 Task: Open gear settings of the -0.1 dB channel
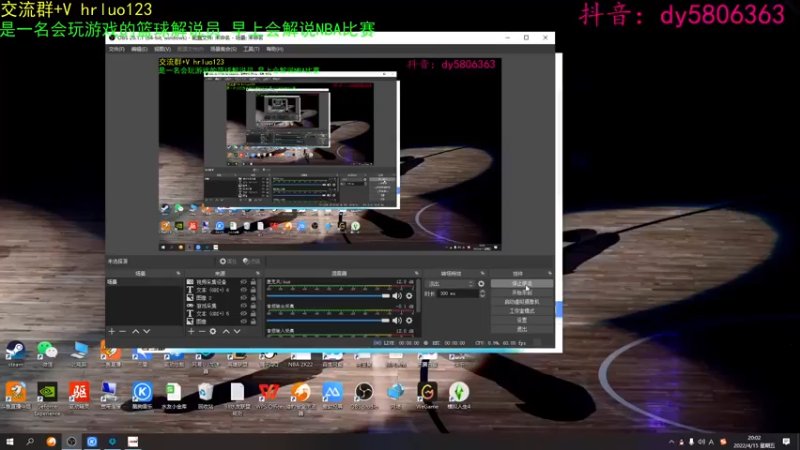pos(409,320)
